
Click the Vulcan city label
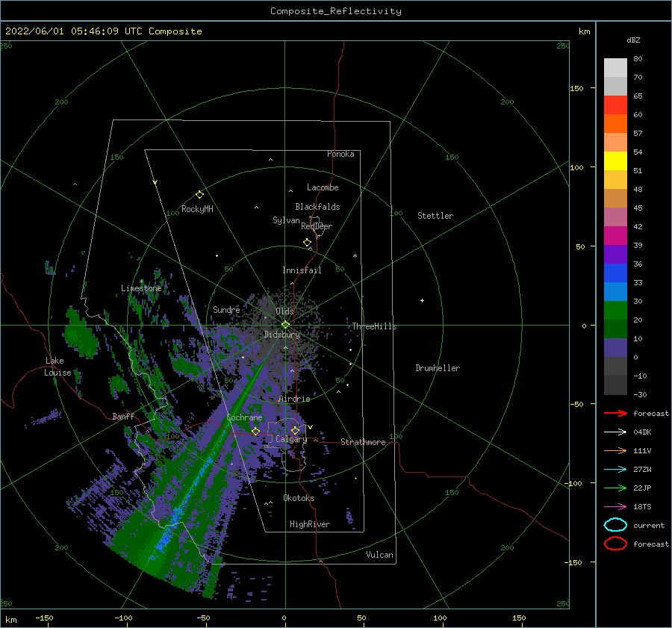[380, 555]
